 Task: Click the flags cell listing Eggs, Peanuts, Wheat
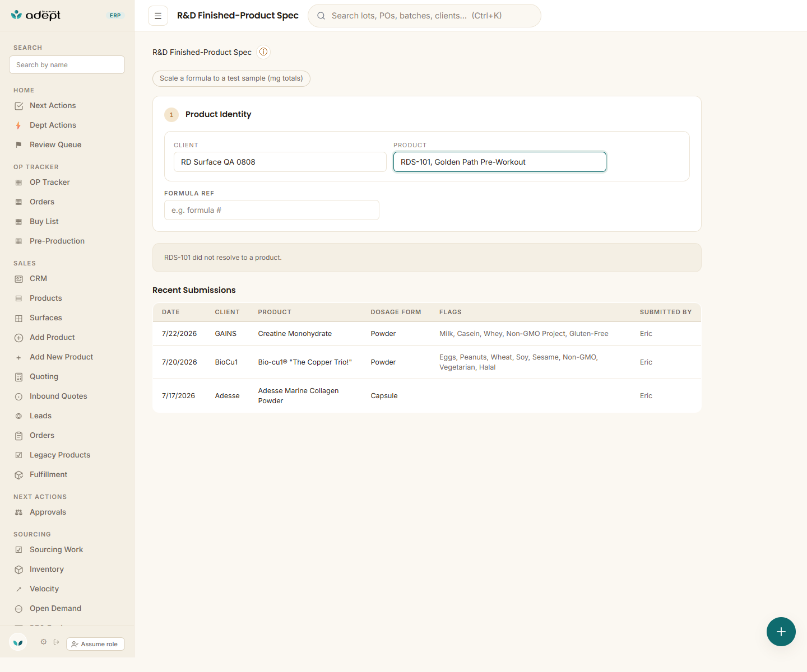click(519, 362)
